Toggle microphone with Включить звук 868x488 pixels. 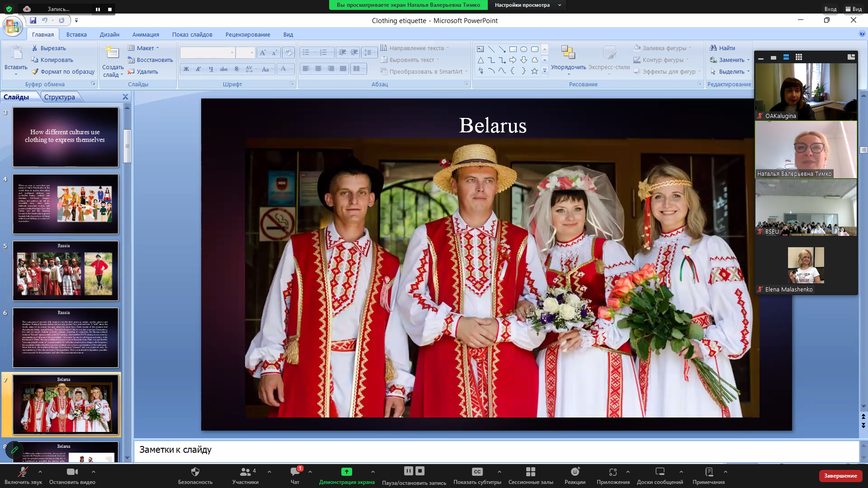point(23,472)
